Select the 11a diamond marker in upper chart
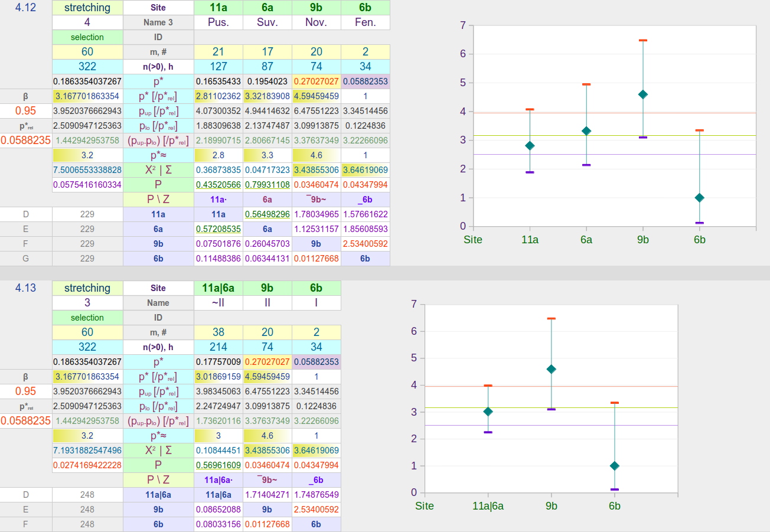770x532 pixels. pos(530,145)
